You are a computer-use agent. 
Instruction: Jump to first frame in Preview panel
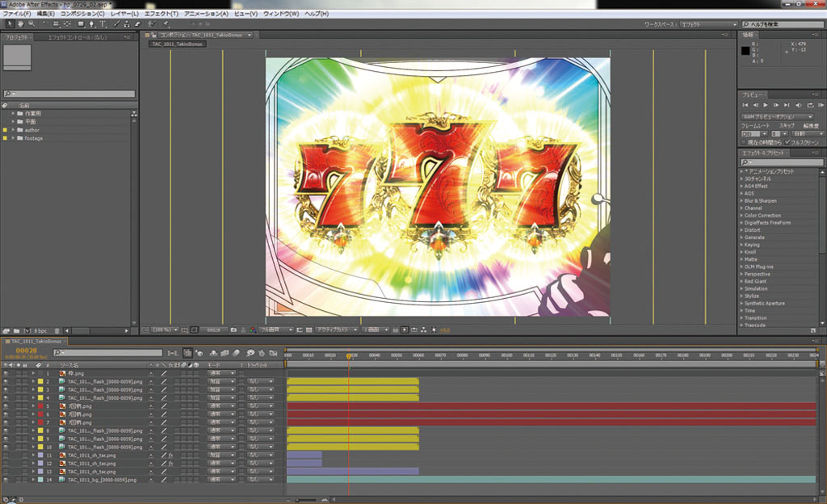pyautogui.click(x=745, y=105)
